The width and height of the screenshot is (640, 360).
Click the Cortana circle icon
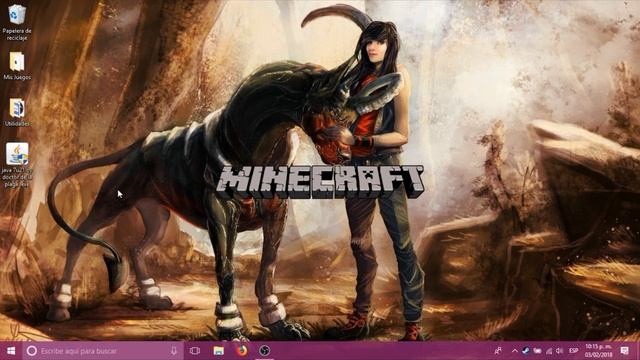[31, 351]
